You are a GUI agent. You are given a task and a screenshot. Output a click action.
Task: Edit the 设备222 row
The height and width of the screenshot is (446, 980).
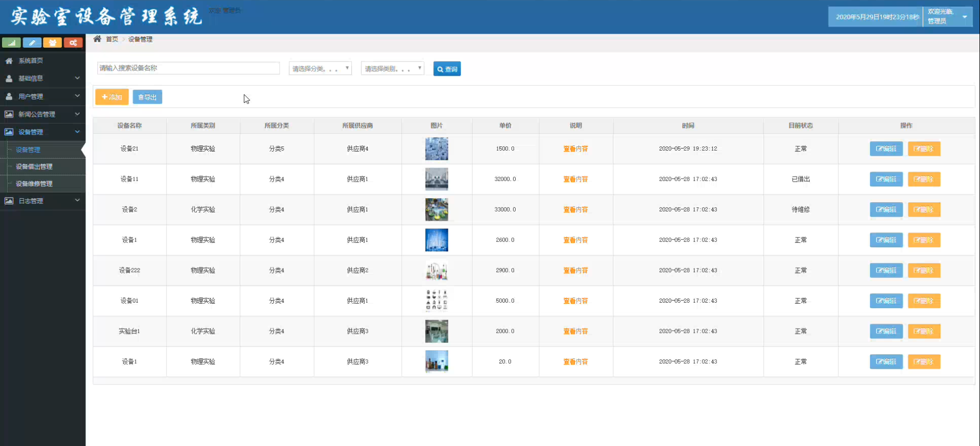coord(886,270)
